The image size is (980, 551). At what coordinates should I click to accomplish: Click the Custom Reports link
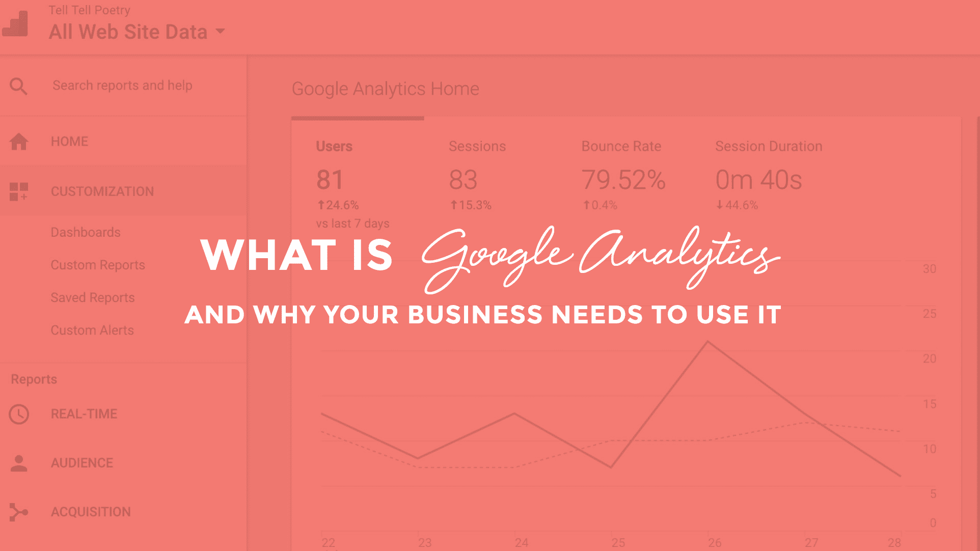coord(99,264)
